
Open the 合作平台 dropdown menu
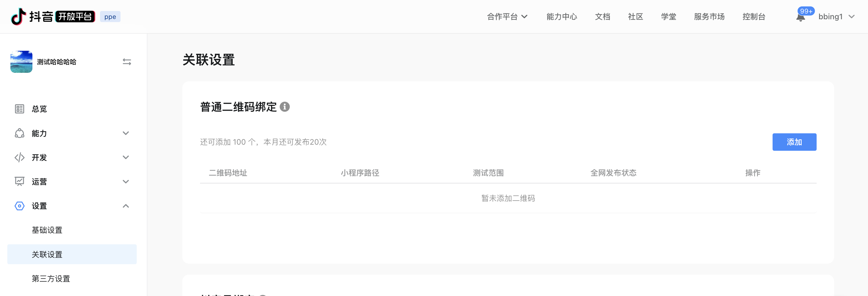pos(507,17)
